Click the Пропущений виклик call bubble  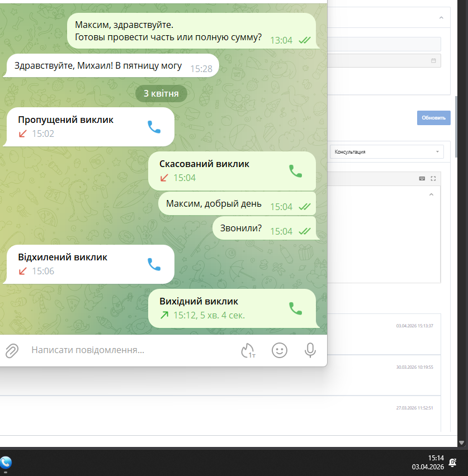[x=90, y=127]
